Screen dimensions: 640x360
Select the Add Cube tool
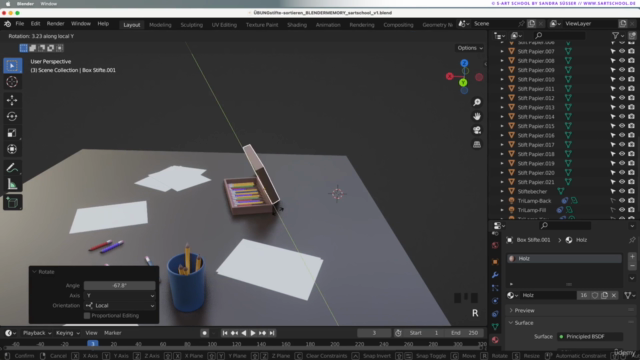pyautogui.click(x=12, y=202)
